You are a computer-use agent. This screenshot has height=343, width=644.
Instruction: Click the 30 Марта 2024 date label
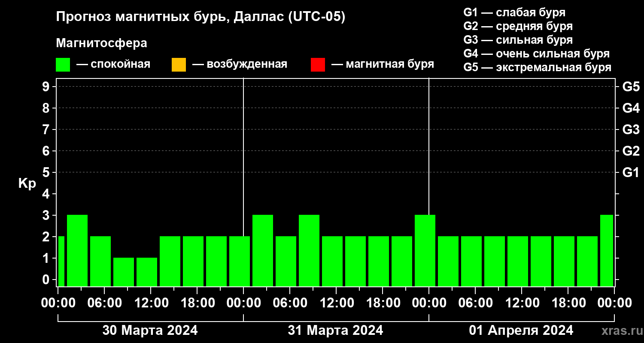(x=150, y=330)
